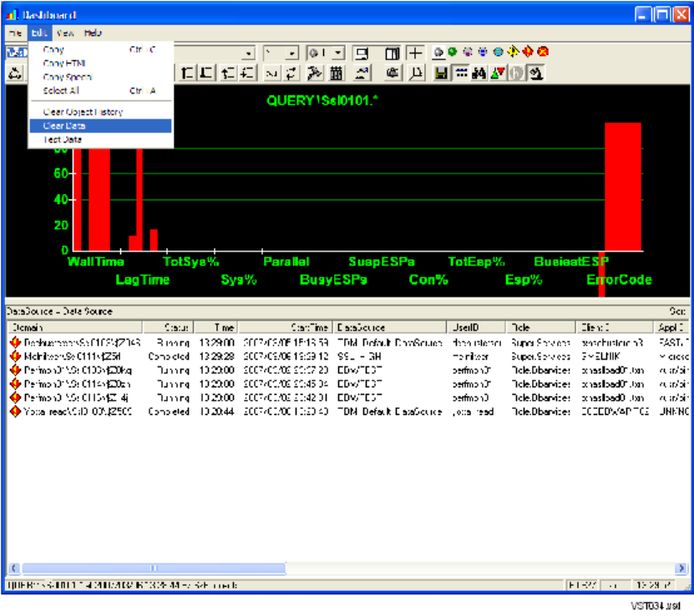This screenshot has width=694, height=616.
Task: Click the yellow diamond warning filter icon
Action: pos(512,53)
